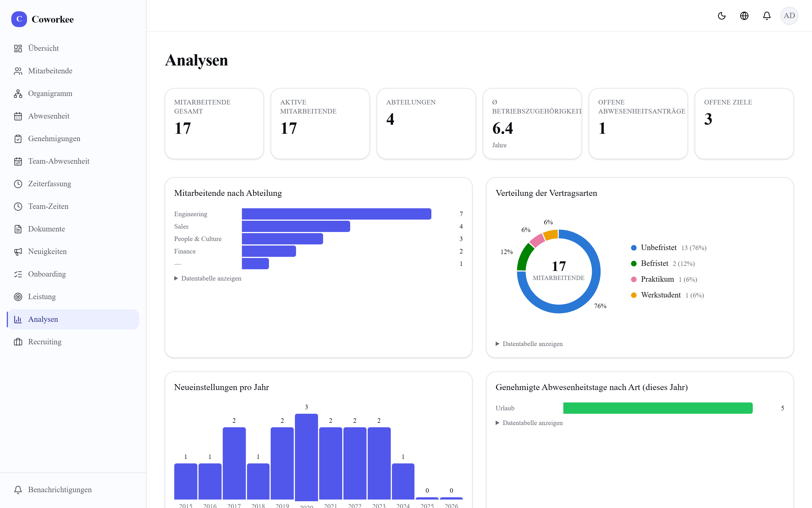Screen dimensions: 812x508
Task: Click the Leistung target icon
Action: coord(18,297)
